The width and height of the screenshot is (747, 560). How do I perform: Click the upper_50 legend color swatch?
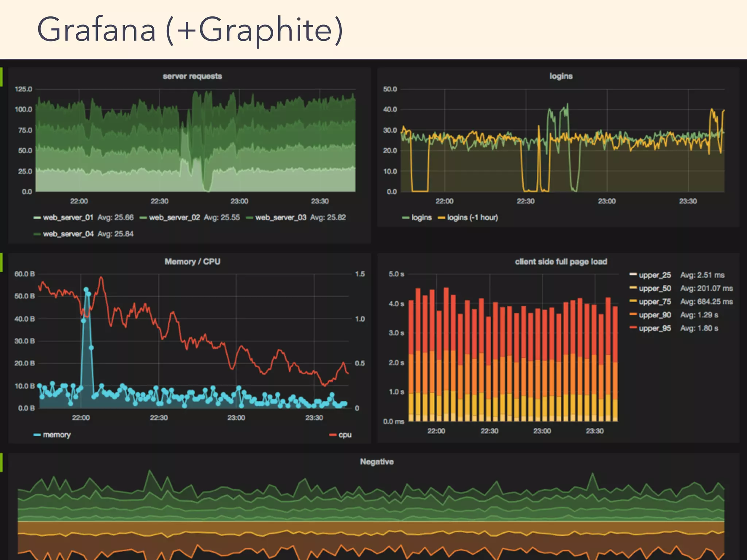tap(633, 288)
